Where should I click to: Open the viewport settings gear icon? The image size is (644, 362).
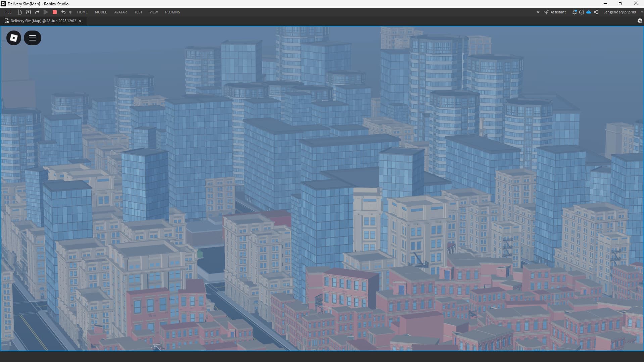[x=640, y=21]
